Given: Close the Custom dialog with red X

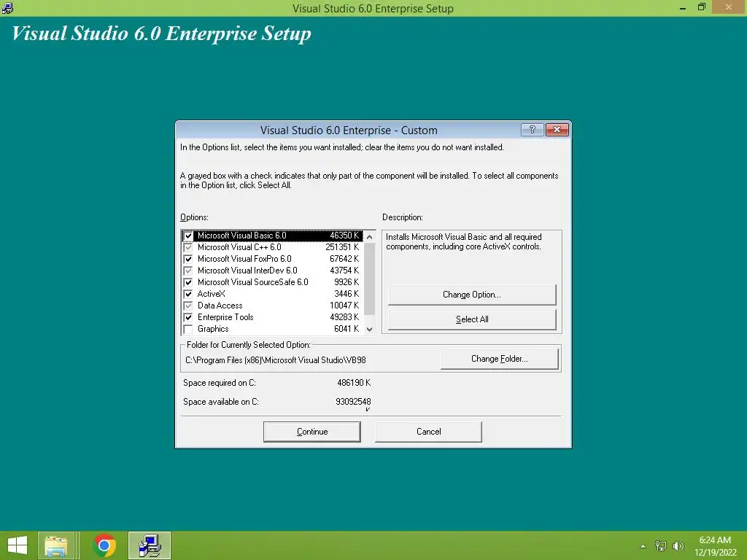Looking at the screenshot, I should (557, 130).
